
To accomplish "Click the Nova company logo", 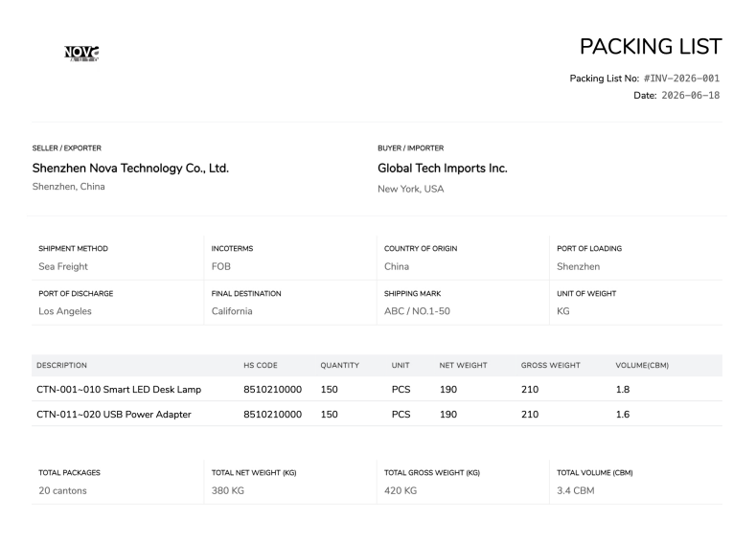I will click(x=81, y=53).
